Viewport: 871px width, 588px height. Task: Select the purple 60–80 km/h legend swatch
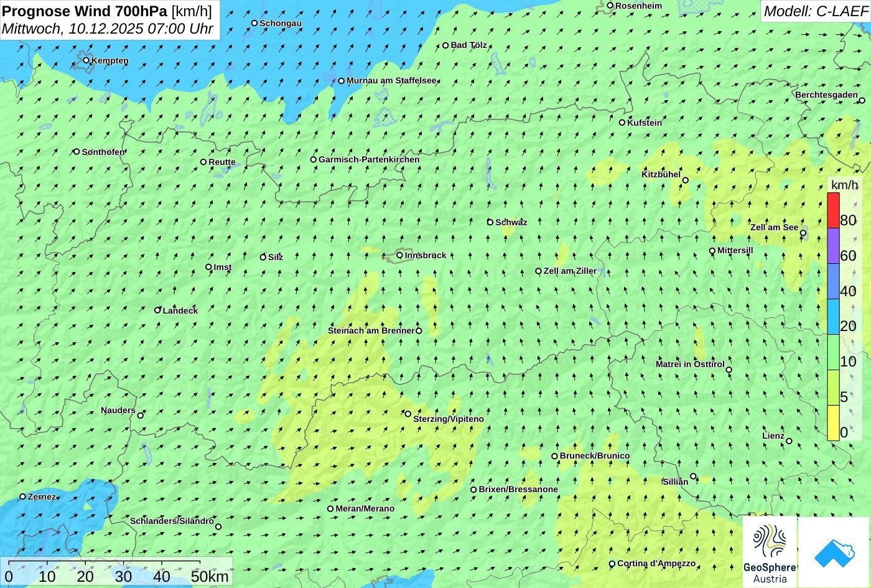click(833, 246)
